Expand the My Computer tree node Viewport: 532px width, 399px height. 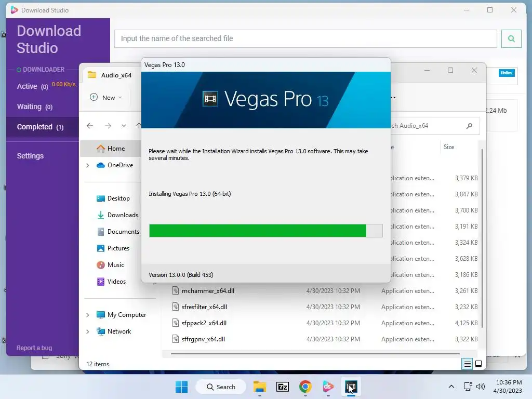[87, 315]
